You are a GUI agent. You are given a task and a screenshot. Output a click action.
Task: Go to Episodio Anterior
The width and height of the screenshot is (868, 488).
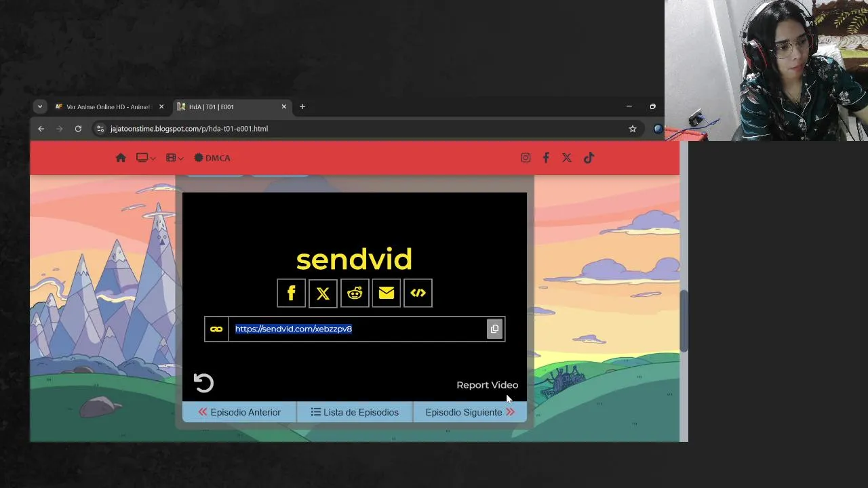(x=239, y=412)
